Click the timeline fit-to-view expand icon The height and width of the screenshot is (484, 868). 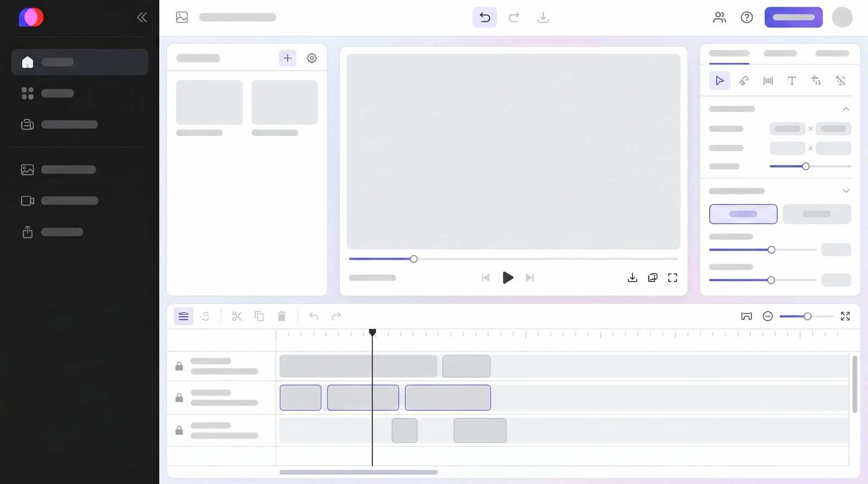(x=845, y=316)
